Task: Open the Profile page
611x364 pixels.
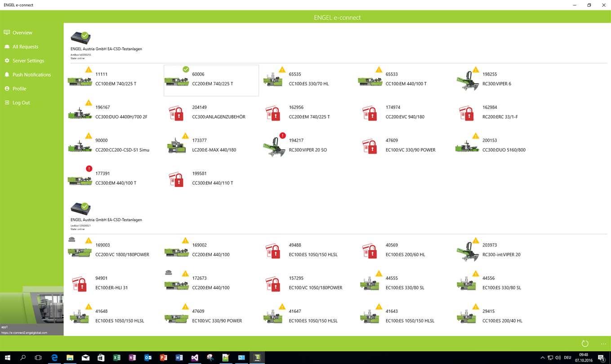Action: tap(19, 89)
